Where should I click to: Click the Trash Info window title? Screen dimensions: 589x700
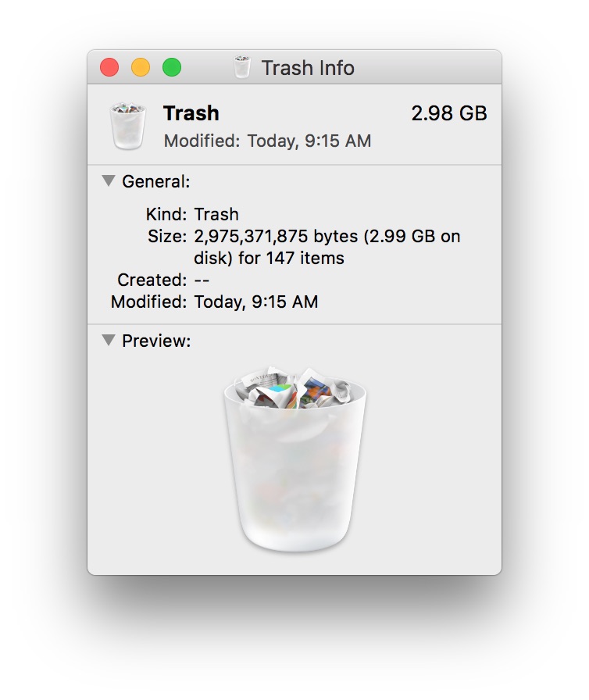click(x=308, y=68)
